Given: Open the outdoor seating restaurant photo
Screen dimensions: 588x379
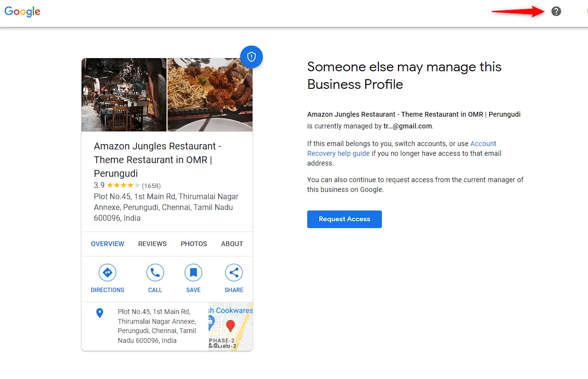Looking at the screenshot, I should (x=124, y=95).
